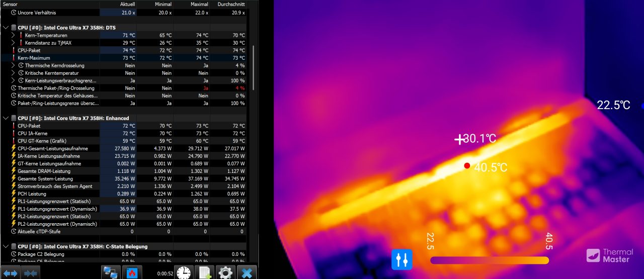The width and height of the screenshot is (644, 279).
Task: Click thermometer icon beside CPU GT-Kerne (Grafik)
Action: click(x=14, y=141)
